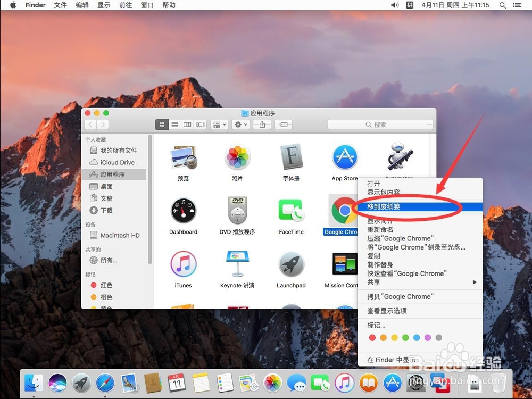
Task: Open Contacts book icon in the Dock
Action: [x=153, y=383]
